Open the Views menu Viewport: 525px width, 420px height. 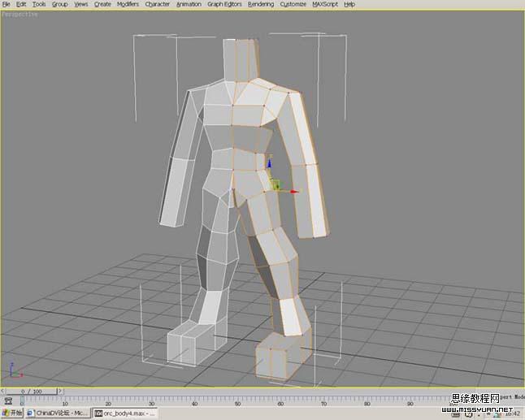coord(80,4)
